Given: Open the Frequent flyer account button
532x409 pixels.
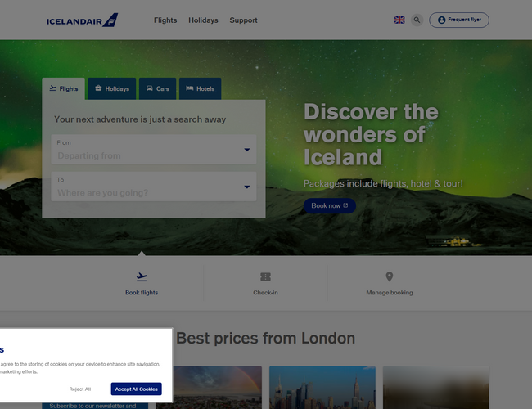Looking at the screenshot, I should pyautogui.click(x=458, y=20).
